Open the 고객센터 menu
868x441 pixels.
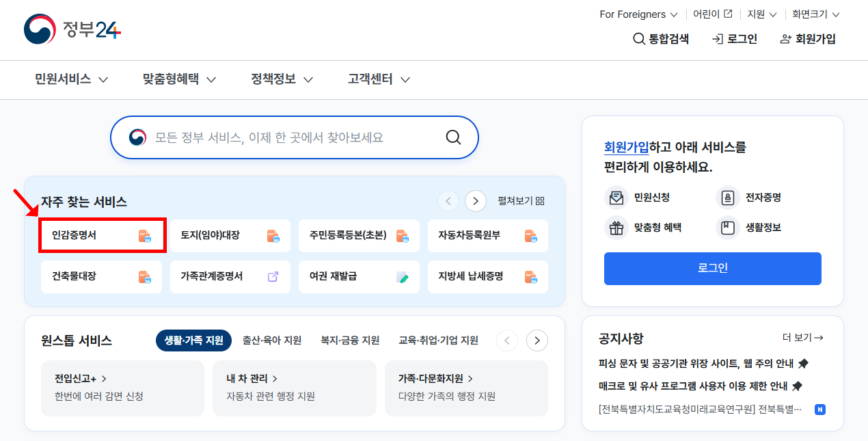pyautogui.click(x=379, y=79)
